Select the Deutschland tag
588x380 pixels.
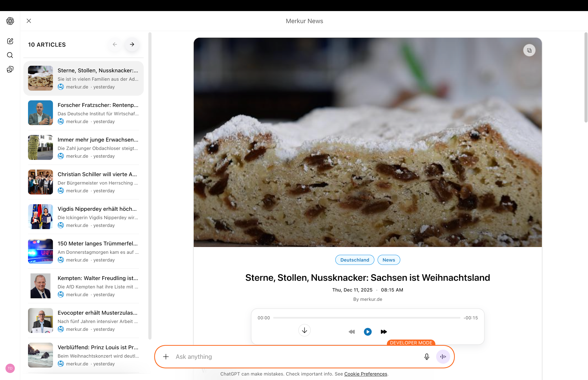point(354,260)
